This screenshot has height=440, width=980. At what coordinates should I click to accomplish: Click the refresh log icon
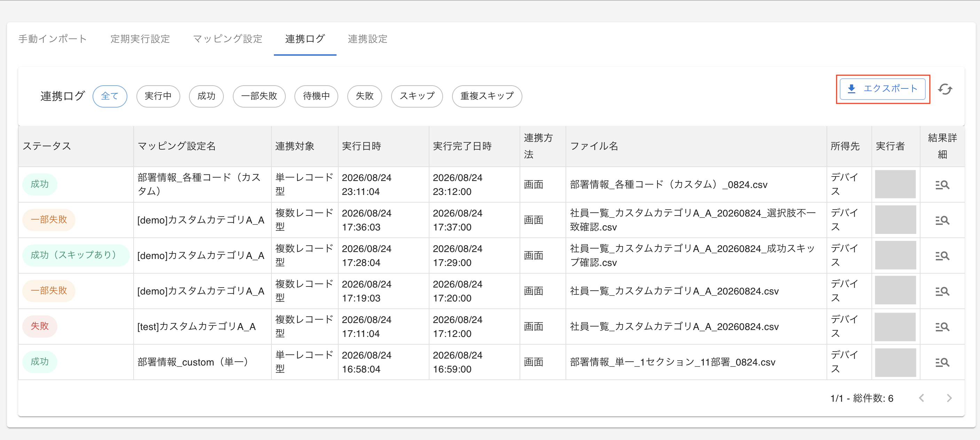click(945, 89)
